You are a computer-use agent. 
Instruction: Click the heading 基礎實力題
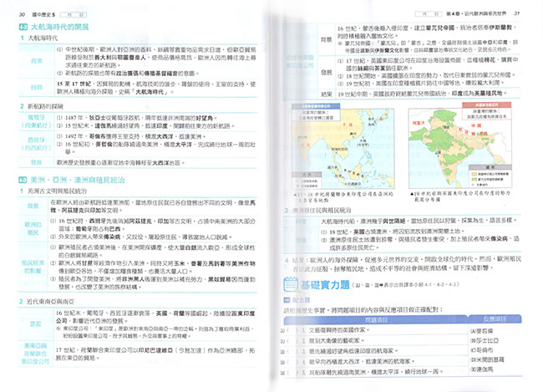pos(325,285)
